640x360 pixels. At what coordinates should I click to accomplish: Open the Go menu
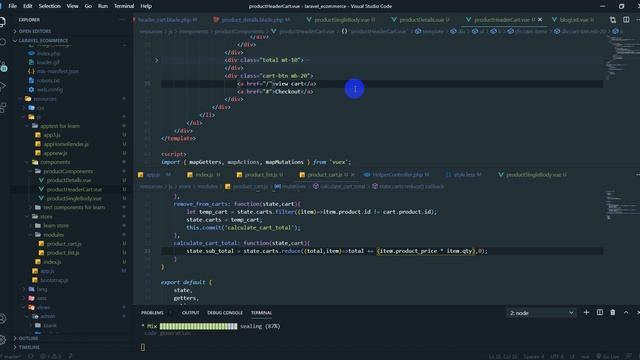coord(88,6)
